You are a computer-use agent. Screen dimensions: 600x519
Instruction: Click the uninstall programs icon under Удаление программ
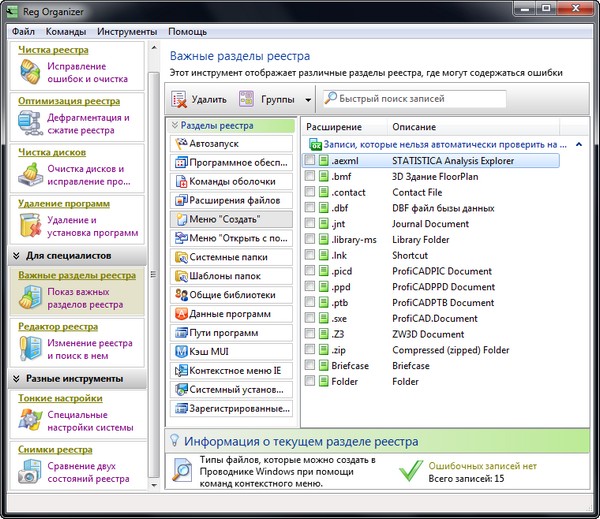(x=31, y=226)
